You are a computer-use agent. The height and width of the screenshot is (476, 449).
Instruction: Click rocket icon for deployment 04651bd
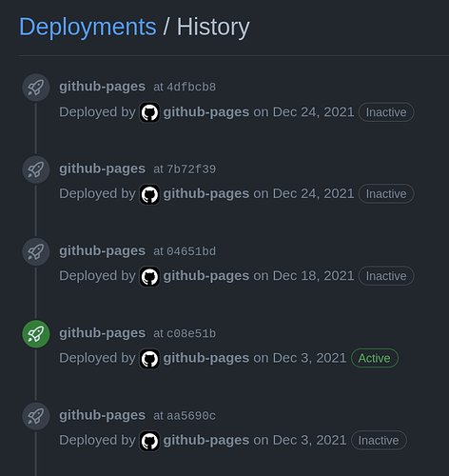coord(36,252)
